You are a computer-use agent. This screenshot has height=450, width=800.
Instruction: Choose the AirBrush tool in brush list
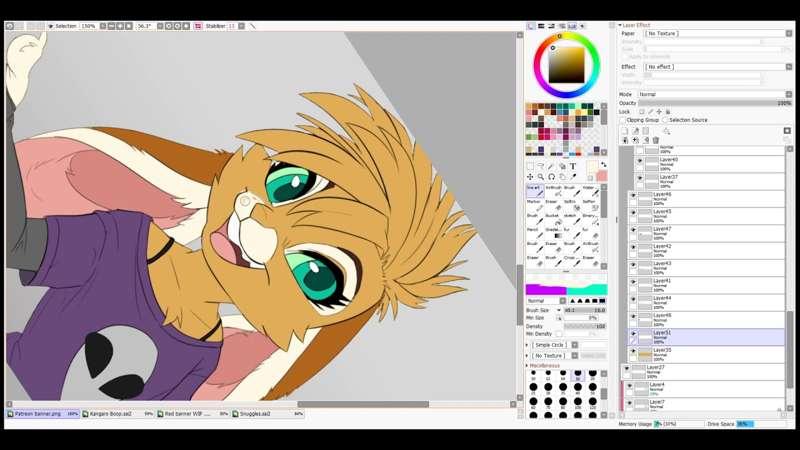coord(554,191)
